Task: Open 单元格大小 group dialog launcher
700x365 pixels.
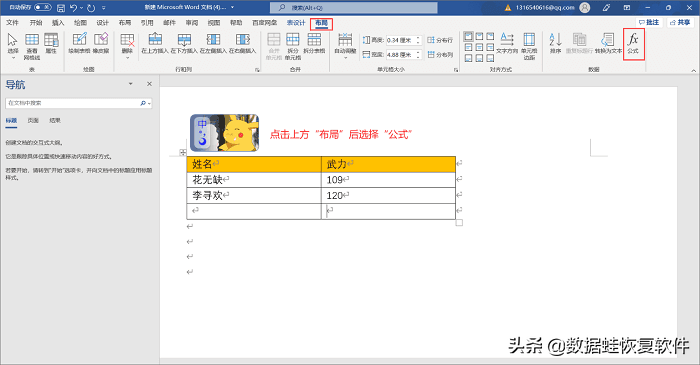Action: tap(456, 70)
